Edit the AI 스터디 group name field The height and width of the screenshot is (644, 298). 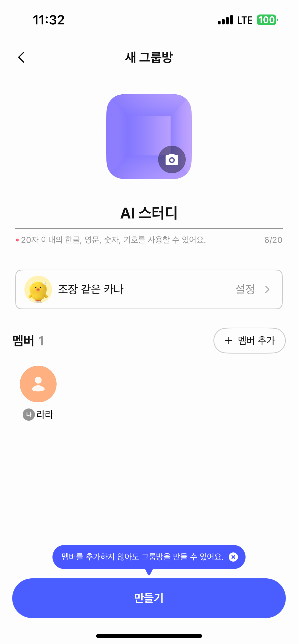click(x=149, y=213)
